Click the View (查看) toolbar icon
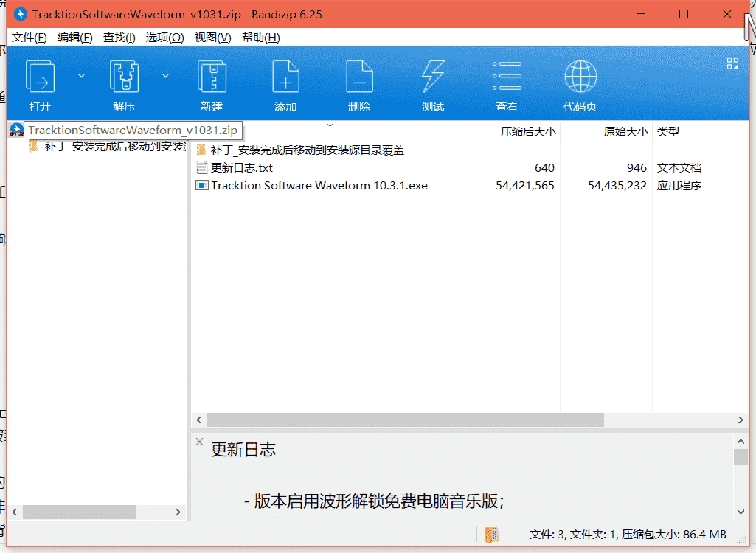 point(507,76)
